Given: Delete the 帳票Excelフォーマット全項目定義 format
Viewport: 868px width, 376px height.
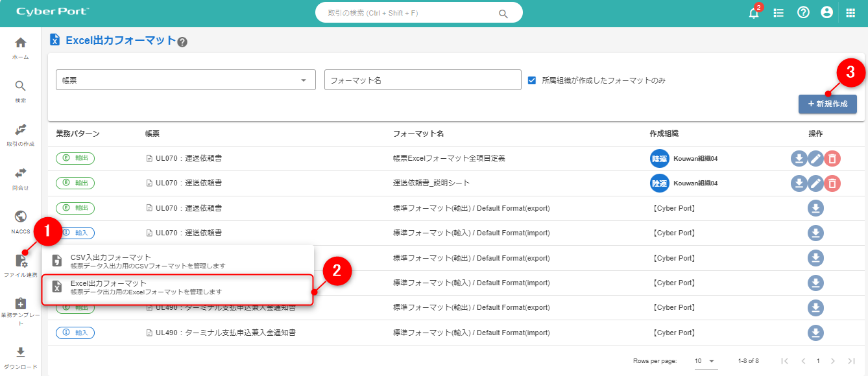Looking at the screenshot, I should point(832,158).
